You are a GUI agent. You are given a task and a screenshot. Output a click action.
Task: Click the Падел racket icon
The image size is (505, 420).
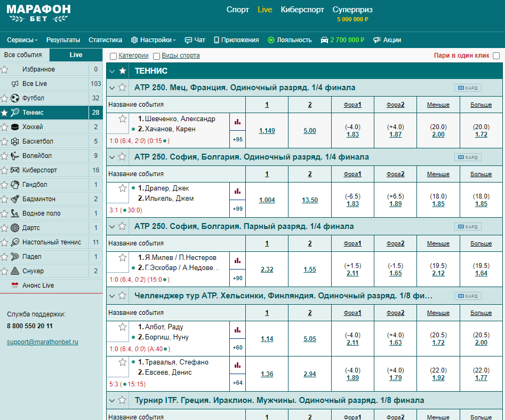pos(15,257)
